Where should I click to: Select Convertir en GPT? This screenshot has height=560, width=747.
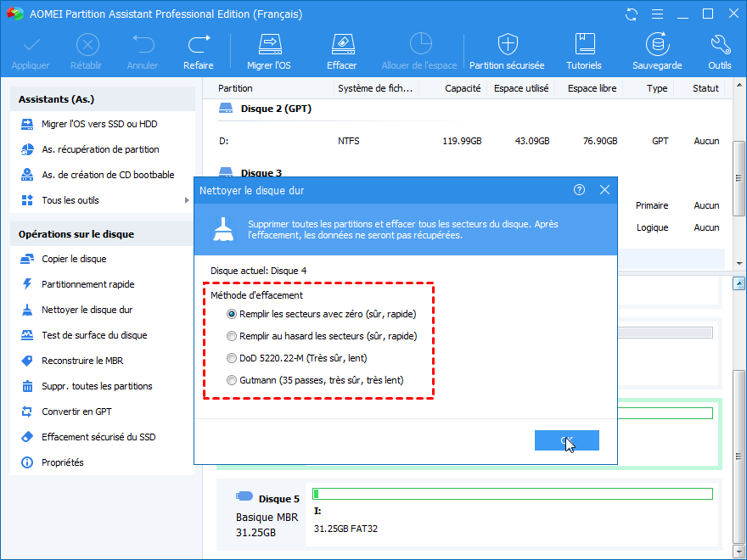(x=76, y=412)
